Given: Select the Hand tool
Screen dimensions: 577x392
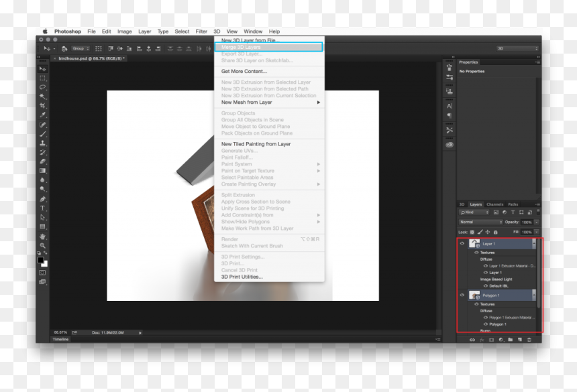Looking at the screenshot, I should point(43,237).
